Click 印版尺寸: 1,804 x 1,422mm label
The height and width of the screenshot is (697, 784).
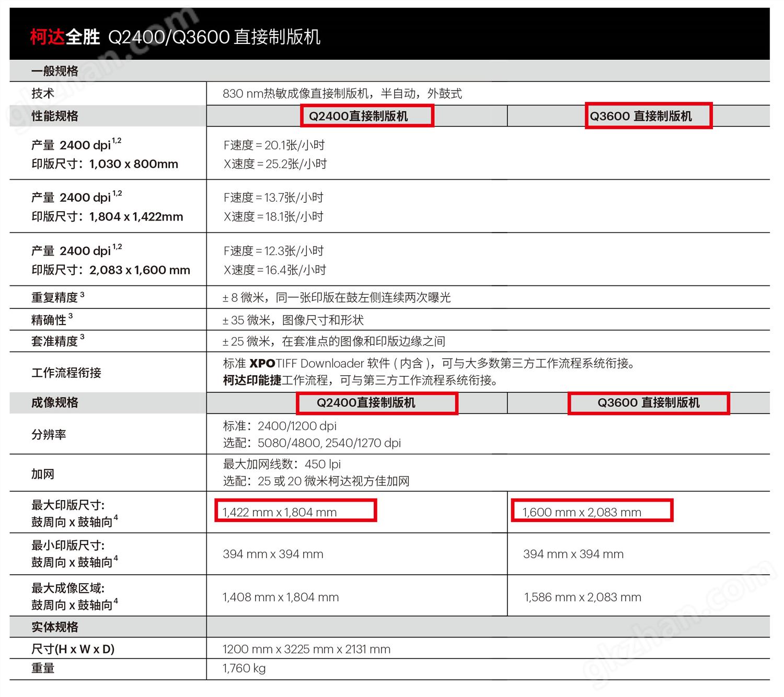pyautogui.click(x=108, y=217)
